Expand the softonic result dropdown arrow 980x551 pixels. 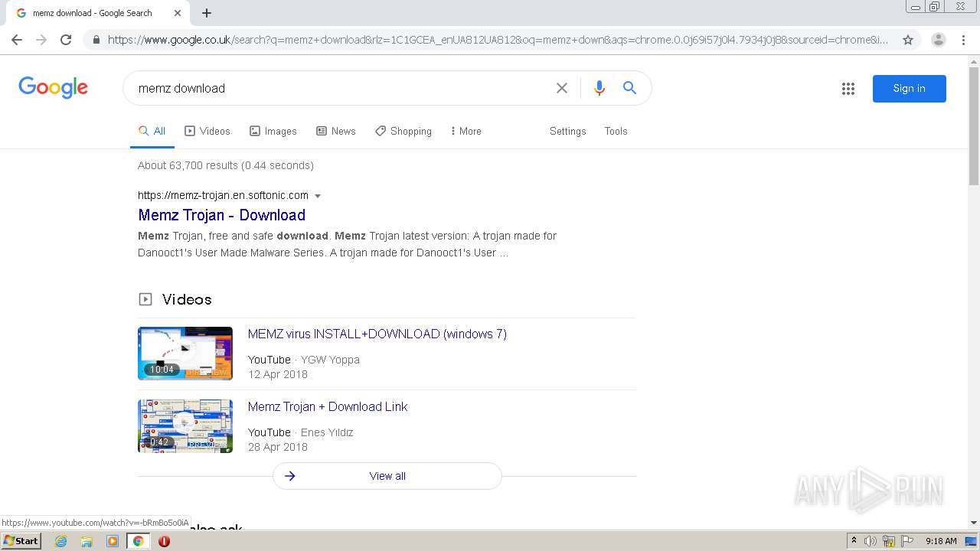point(318,196)
